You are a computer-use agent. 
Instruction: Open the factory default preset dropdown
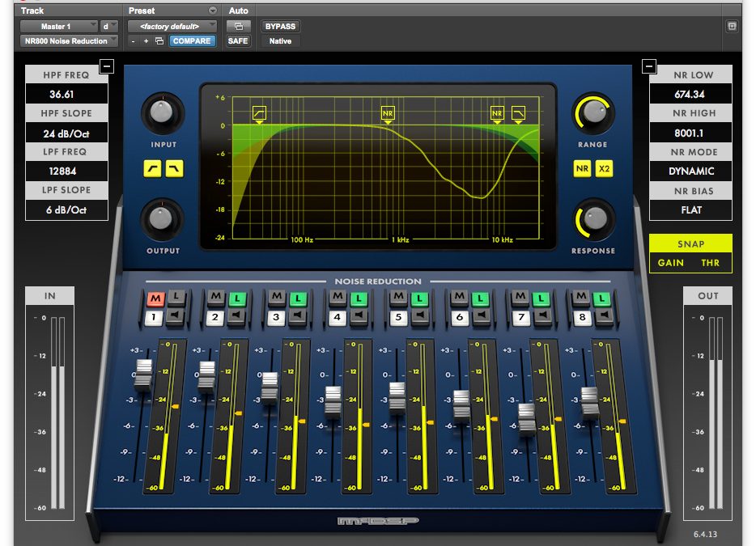pyautogui.click(x=172, y=26)
